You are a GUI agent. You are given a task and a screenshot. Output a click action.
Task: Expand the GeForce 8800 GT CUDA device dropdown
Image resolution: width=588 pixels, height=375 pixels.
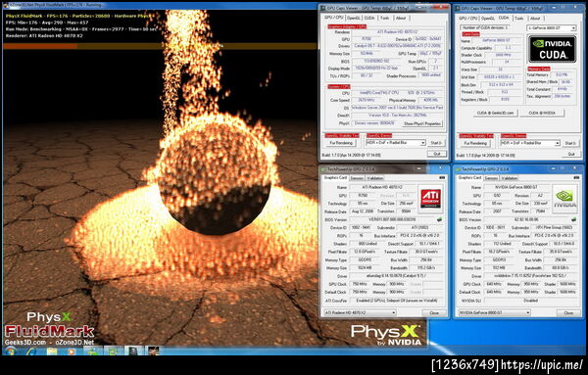coord(573,28)
